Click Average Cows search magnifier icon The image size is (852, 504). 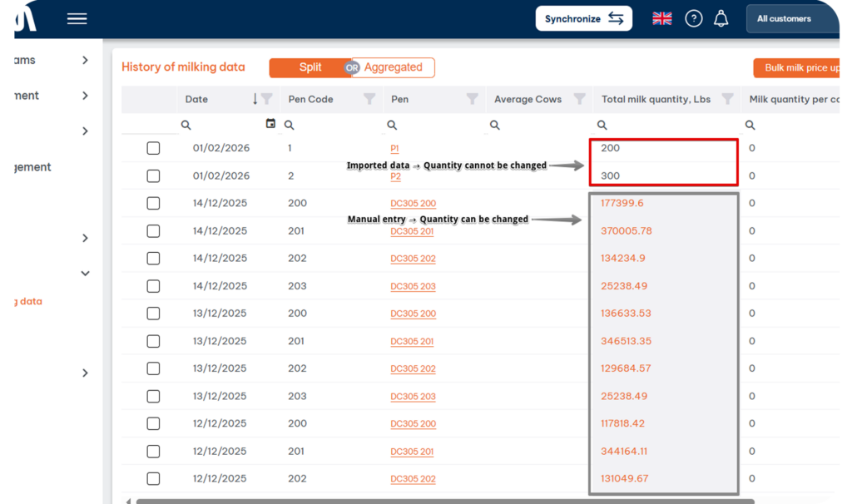494,125
